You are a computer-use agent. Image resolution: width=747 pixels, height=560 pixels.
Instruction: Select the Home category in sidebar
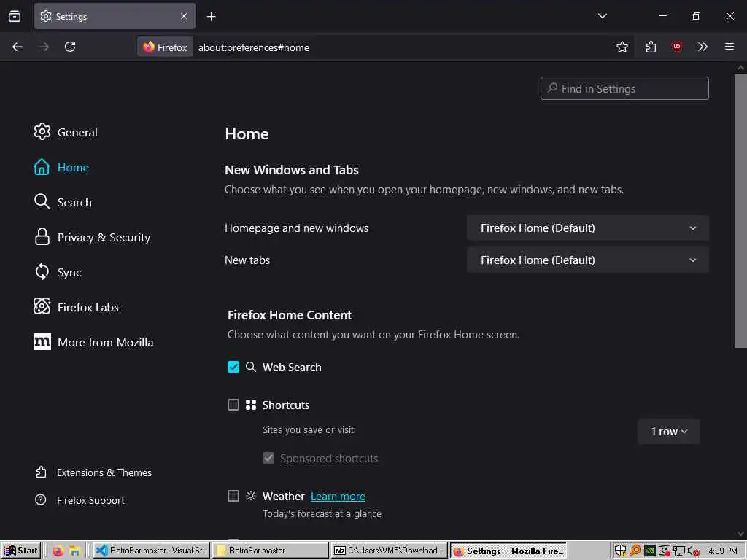pos(61,167)
